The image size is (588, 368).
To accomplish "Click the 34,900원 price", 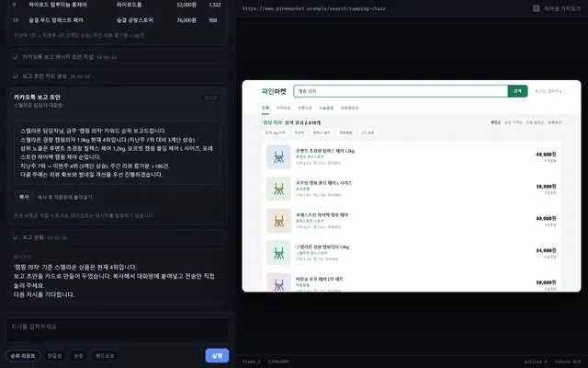I will pyautogui.click(x=546, y=250).
